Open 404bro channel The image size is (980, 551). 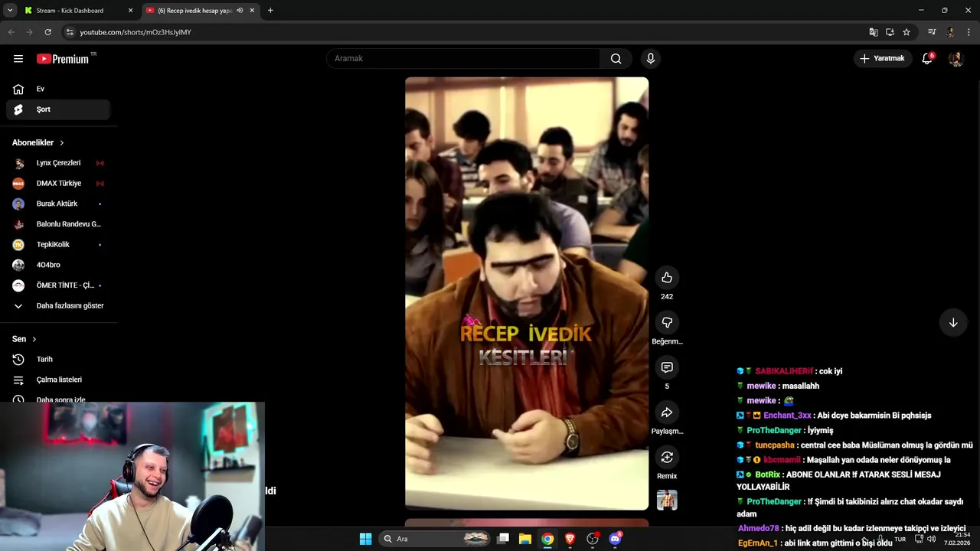click(x=58, y=265)
